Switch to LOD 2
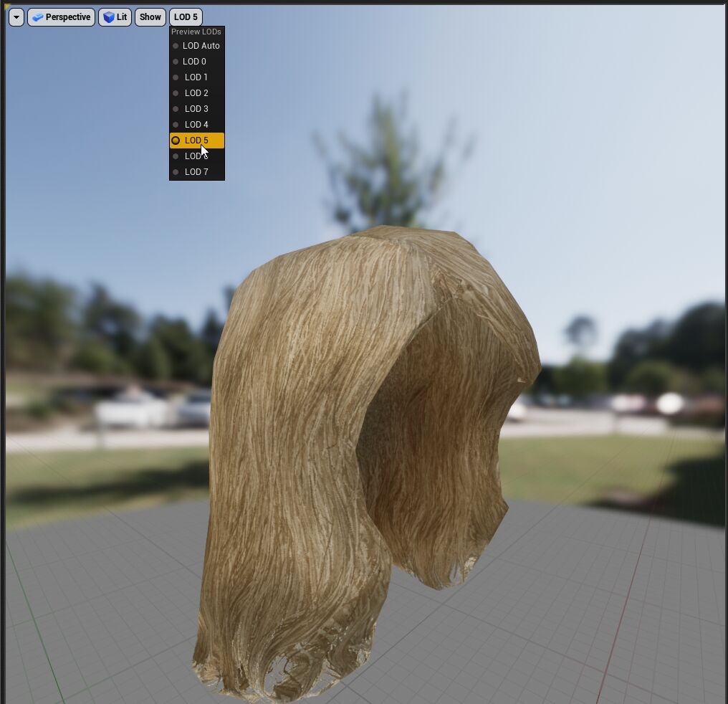Screen dimensions: 728x704 [196, 92]
